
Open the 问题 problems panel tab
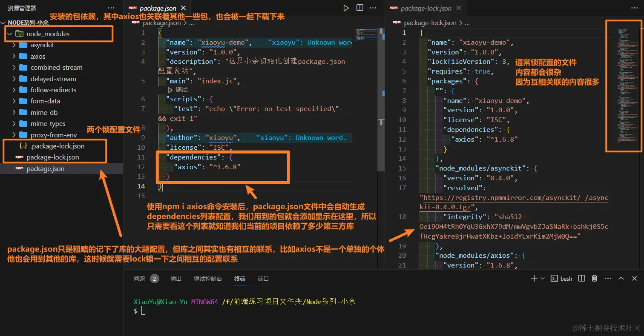coord(139,279)
